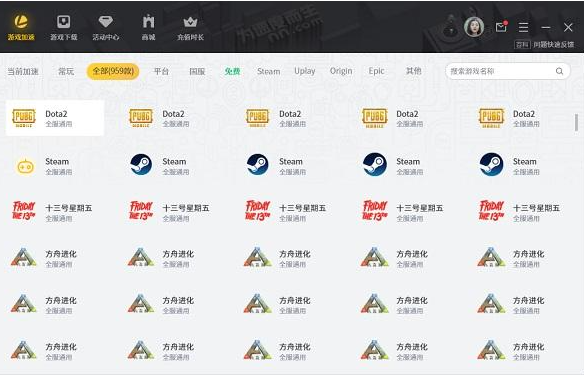584x375 pixels.
Task: Filter games by the Steam tab
Action: tap(269, 71)
